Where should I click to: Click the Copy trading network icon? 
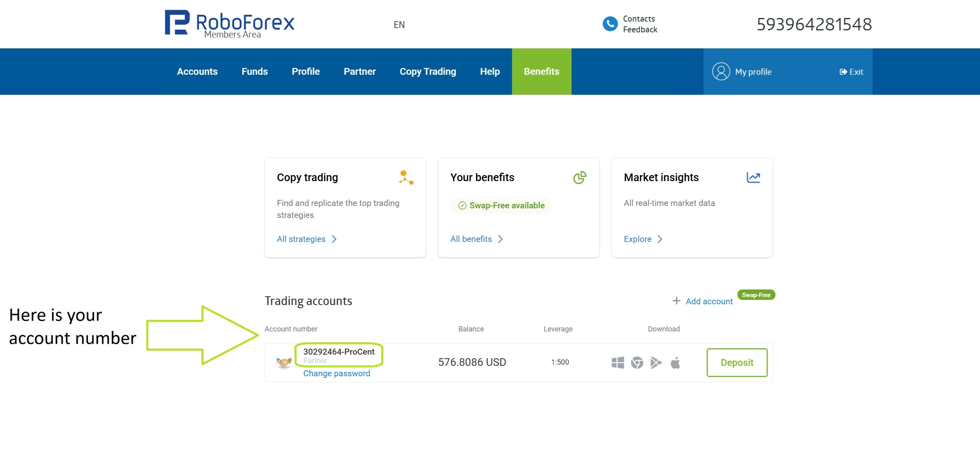tap(406, 178)
